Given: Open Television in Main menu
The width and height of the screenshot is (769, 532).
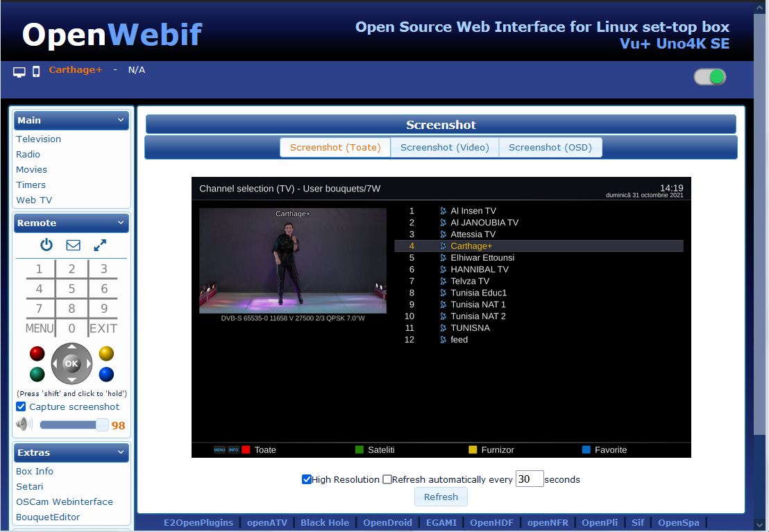Looking at the screenshot, I should (x=39, y=139).
